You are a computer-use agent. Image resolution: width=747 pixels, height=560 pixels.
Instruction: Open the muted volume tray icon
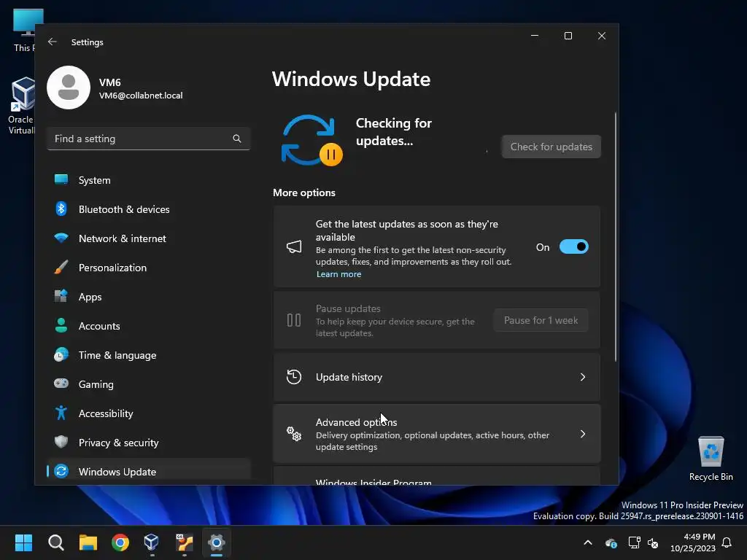coord(653,542)
